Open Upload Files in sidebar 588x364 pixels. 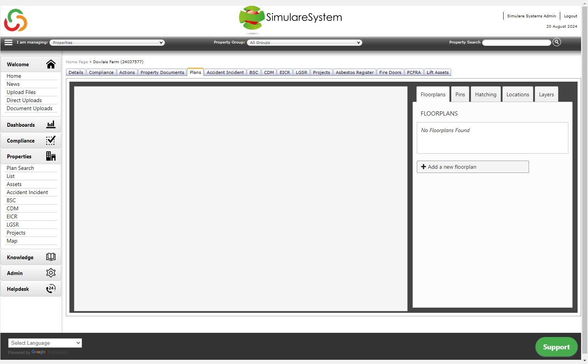21,92
